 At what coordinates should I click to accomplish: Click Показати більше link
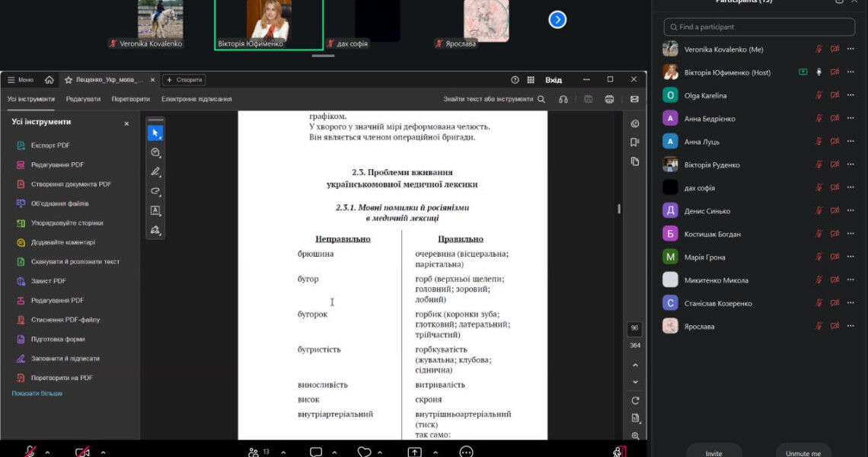click(37, 393)
